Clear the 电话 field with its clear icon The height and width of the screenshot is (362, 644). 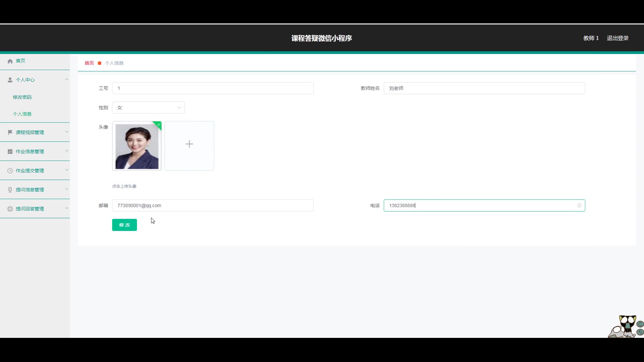tap(579, 205)
